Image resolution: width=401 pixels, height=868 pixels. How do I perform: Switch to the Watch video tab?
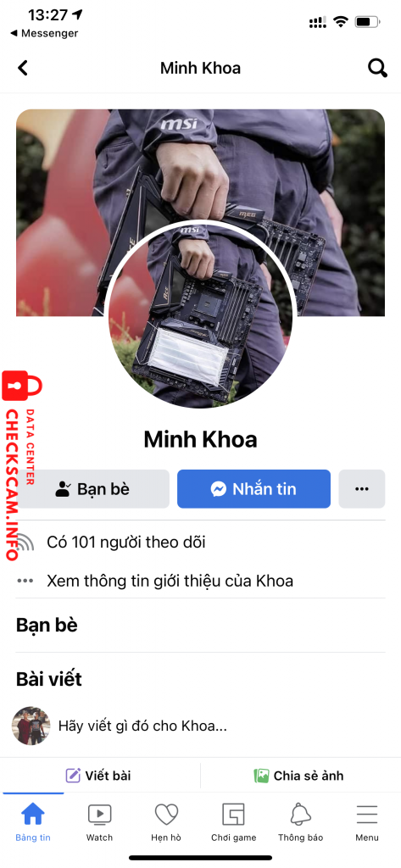100,821
